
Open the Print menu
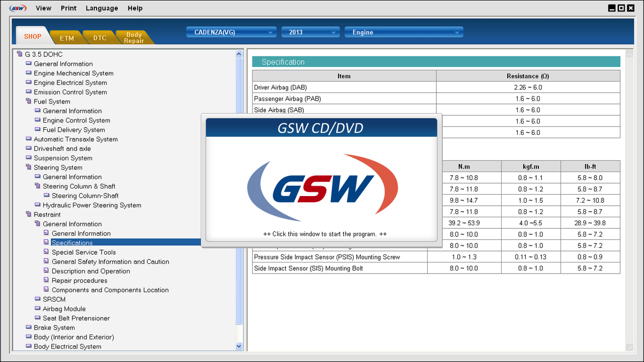click(69, 8)
